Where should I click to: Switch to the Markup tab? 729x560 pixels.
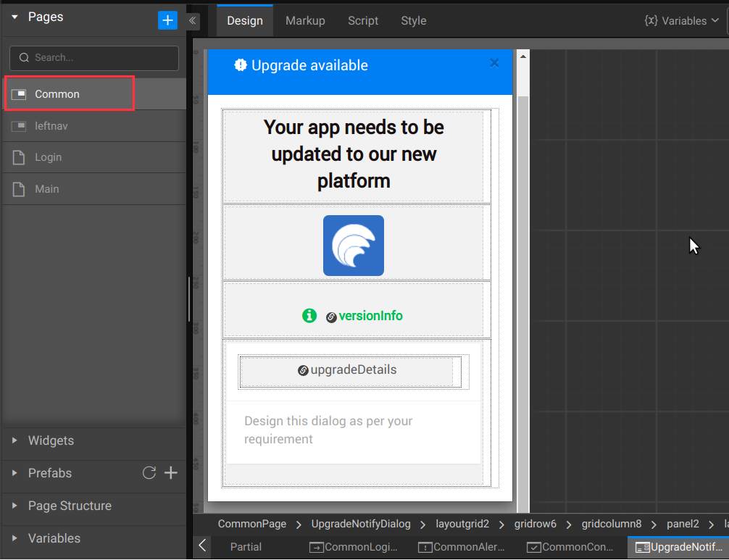[305, 21]
